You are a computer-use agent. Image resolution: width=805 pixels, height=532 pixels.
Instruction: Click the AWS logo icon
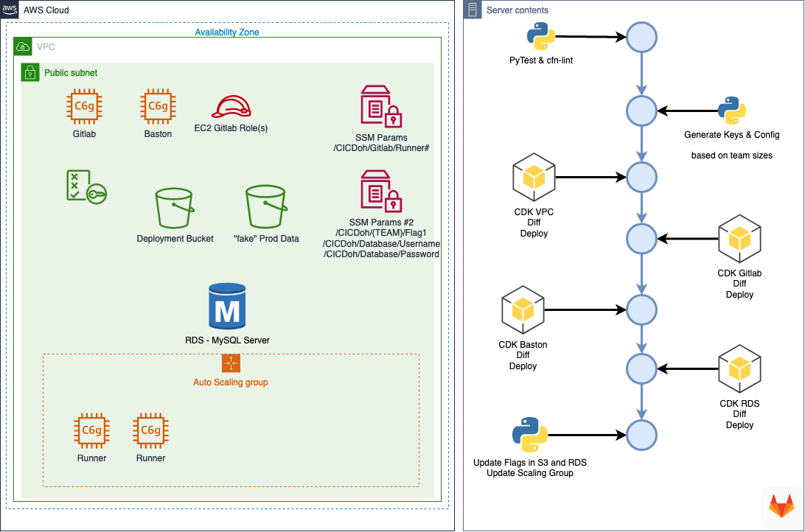(x=10, y=10)
